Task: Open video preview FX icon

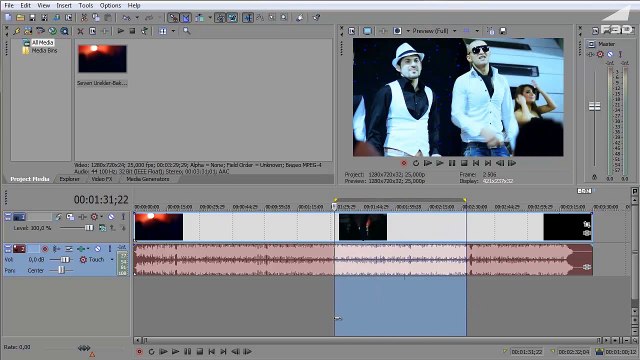Action: point(383,31)
